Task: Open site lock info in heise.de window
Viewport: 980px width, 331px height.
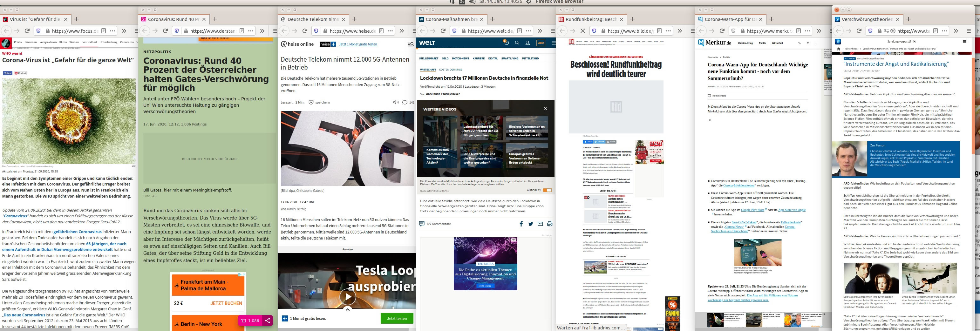Action: pos(325,31)
